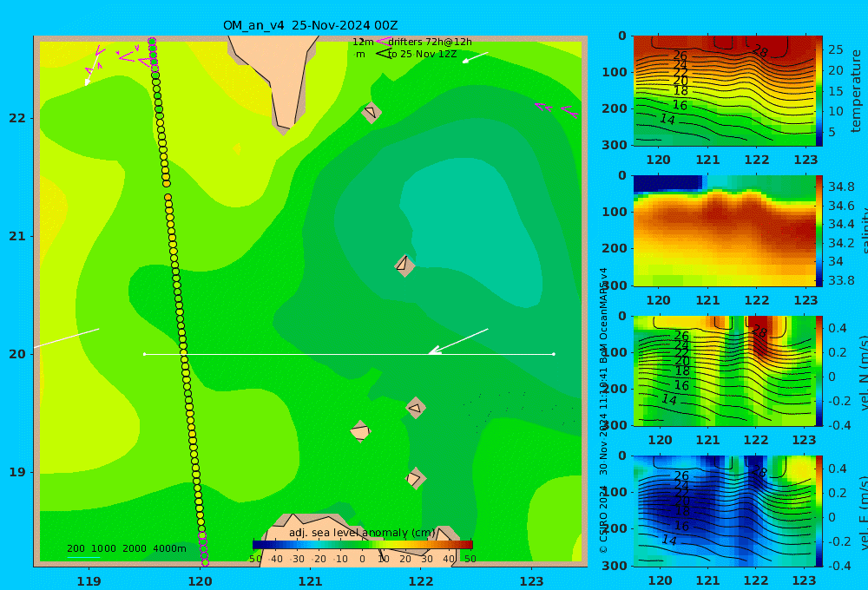Viewport: 868px width, 590px height.
Task: Click the sea level anomaly color bar
Action: [363, 545]
